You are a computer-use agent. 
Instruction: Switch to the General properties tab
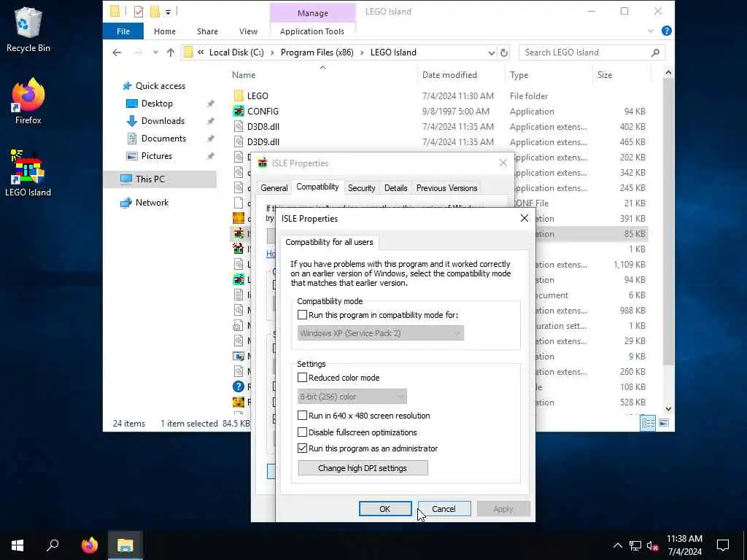point(274,188)
